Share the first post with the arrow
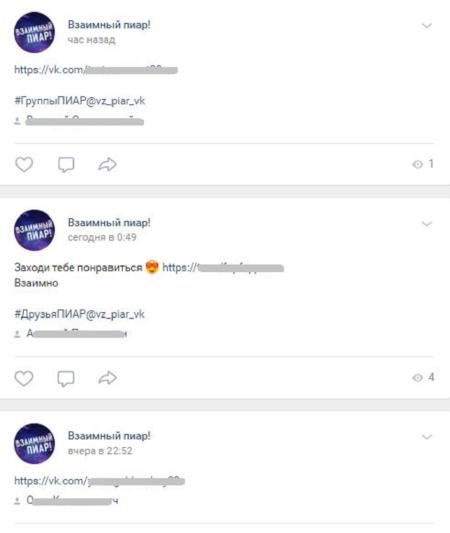450x533 pixels. (x=107, y=165)
